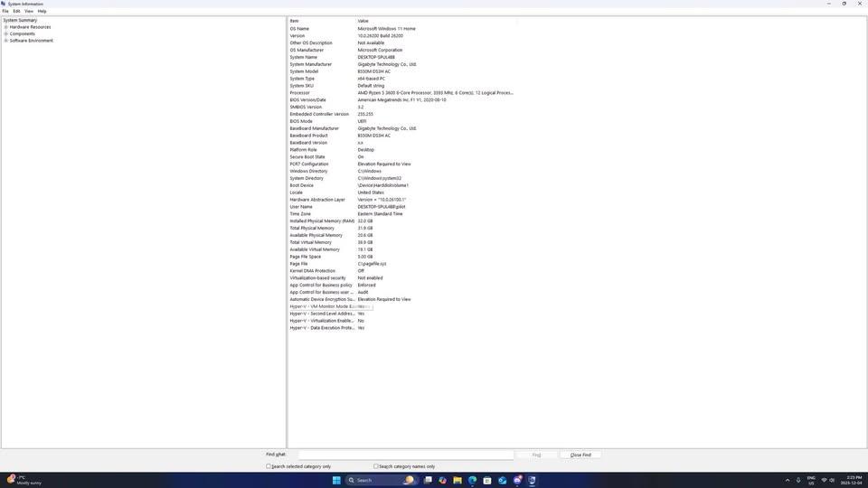The height and width of the screenshot is (488, 868).
Task: Select the Version row
Action: click(x=402, y=36)
